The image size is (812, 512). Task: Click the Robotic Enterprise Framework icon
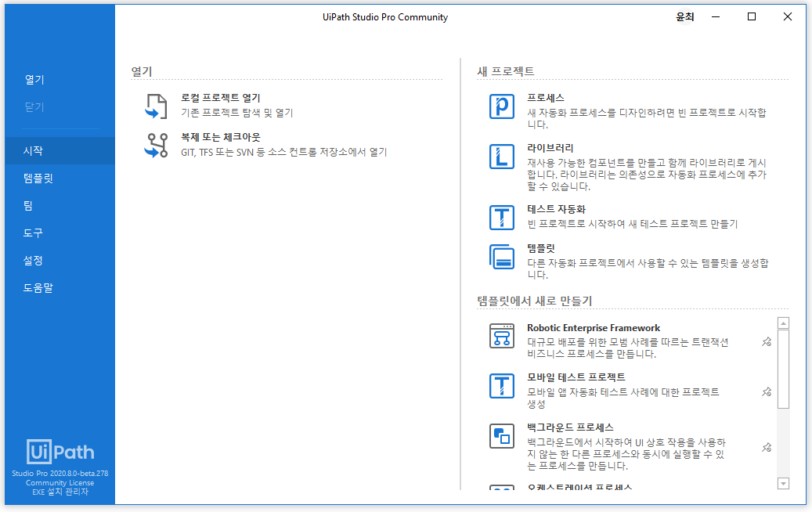click(x=502, y=336)
